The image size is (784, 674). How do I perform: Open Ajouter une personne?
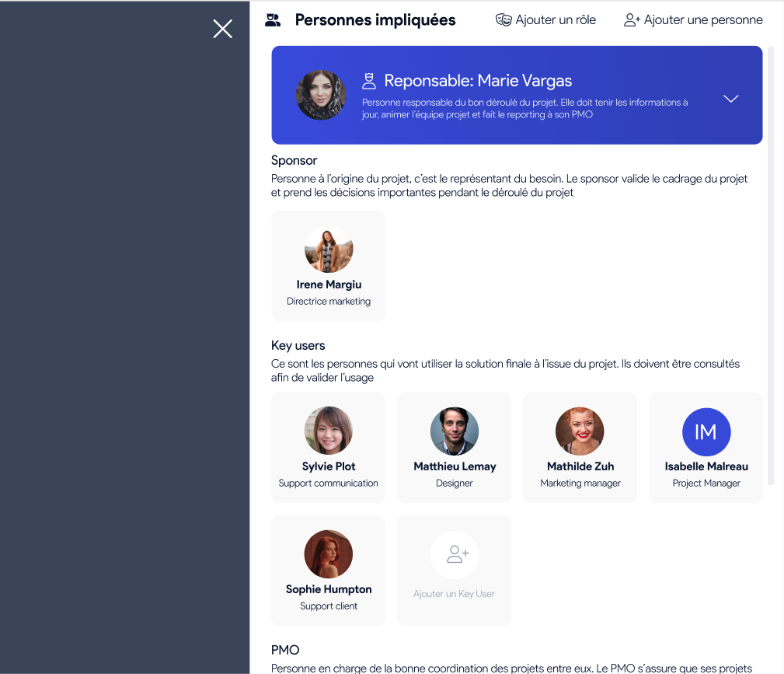pos(693,20)
